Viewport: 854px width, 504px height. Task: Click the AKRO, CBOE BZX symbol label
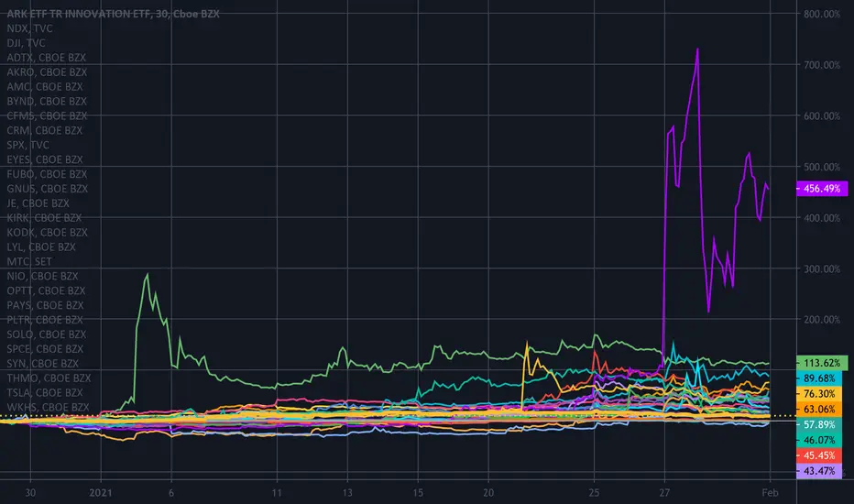(47, 71)
